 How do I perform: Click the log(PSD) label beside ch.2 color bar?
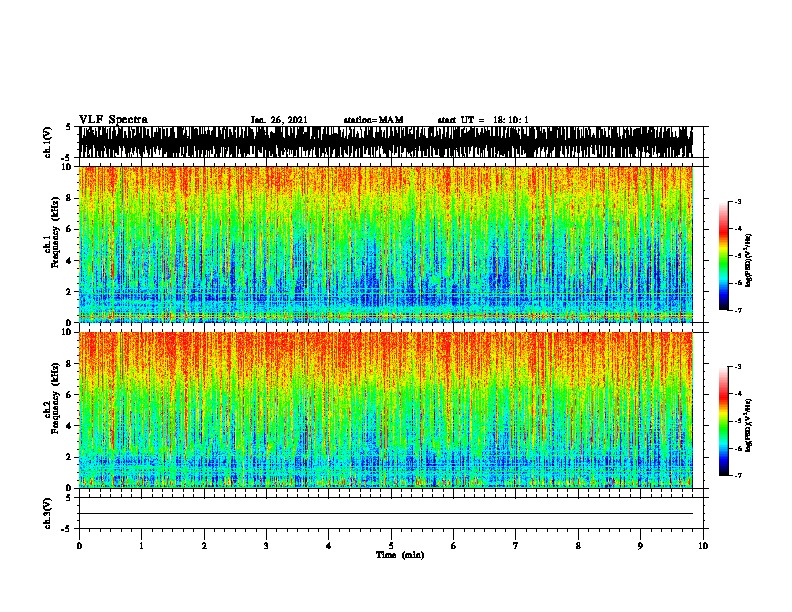tap(748, 425)
